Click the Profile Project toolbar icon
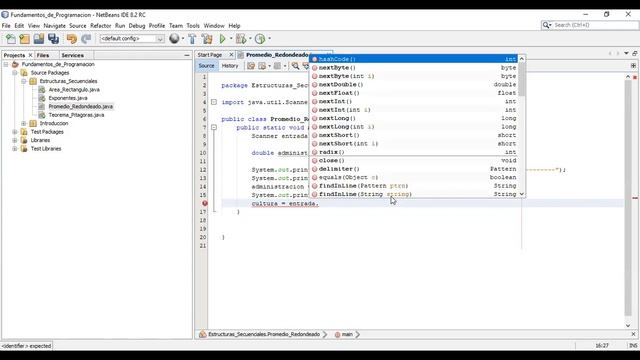 (x=260, y=39)
